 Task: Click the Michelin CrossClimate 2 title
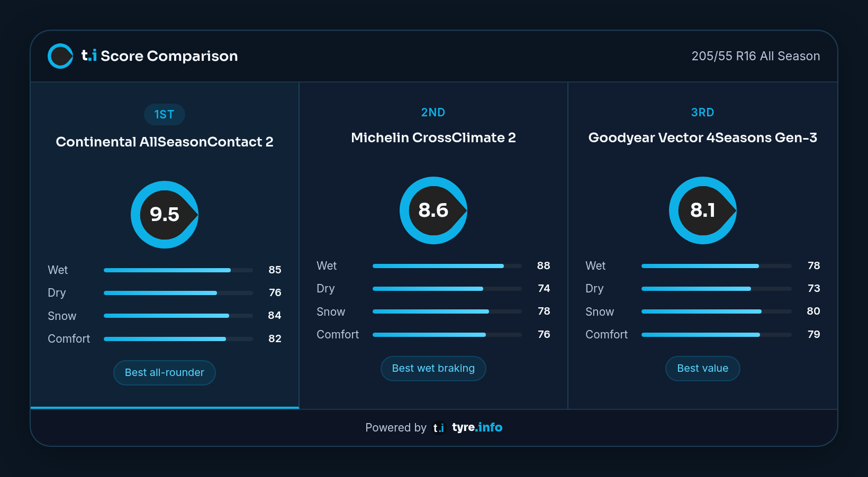tap(433, 137)
